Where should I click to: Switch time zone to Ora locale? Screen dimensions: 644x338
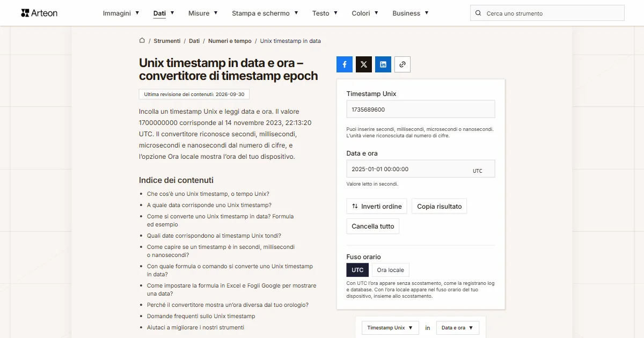click(391, 270)
